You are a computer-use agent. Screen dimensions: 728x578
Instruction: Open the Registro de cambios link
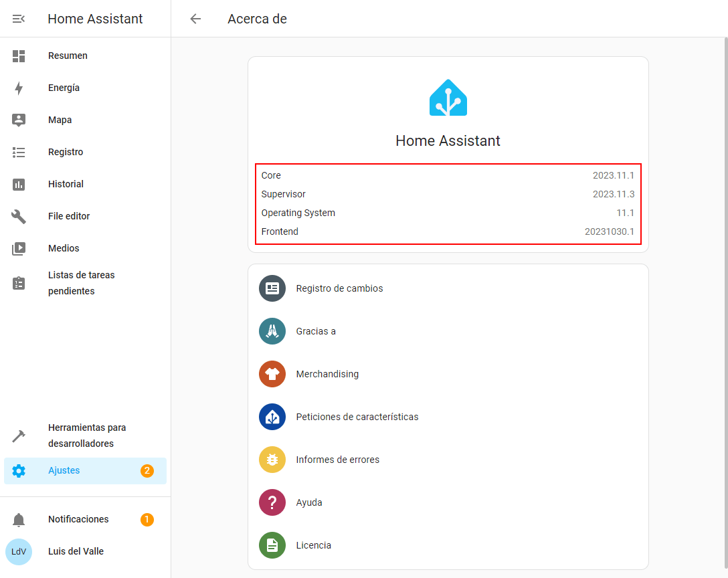tap(339, 288)
